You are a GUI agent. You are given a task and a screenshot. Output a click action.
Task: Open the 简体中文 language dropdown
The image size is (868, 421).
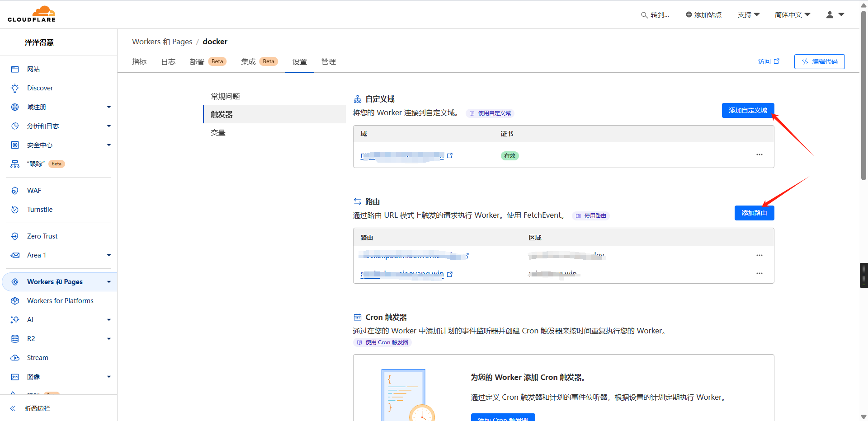click(793, 15)
